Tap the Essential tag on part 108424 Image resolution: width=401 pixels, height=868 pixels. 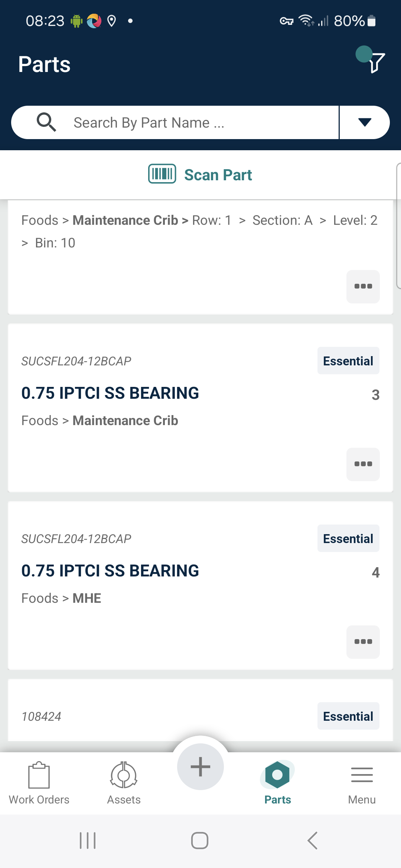point(348,716)
